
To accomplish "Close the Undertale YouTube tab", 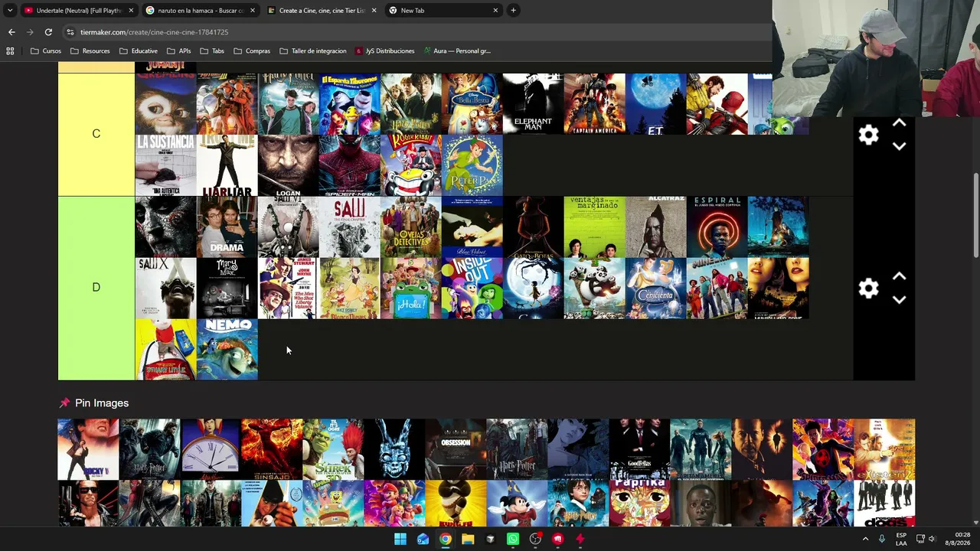I will [131, 11].
